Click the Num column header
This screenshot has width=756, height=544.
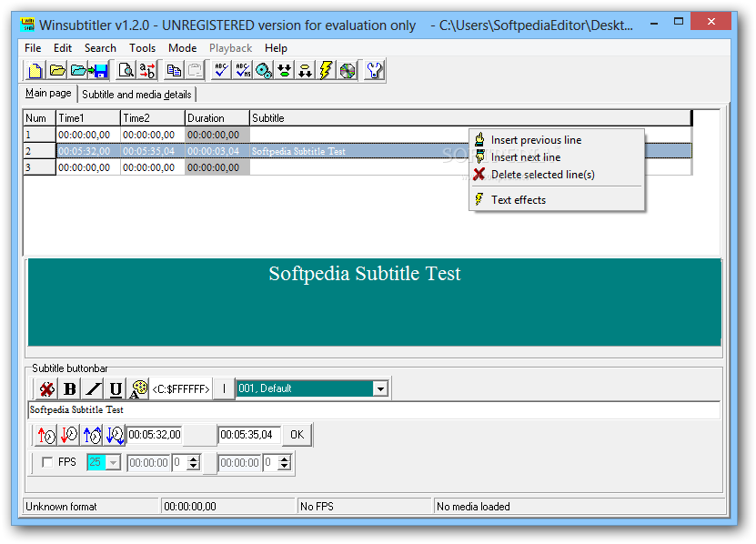[x=39, y=118]
